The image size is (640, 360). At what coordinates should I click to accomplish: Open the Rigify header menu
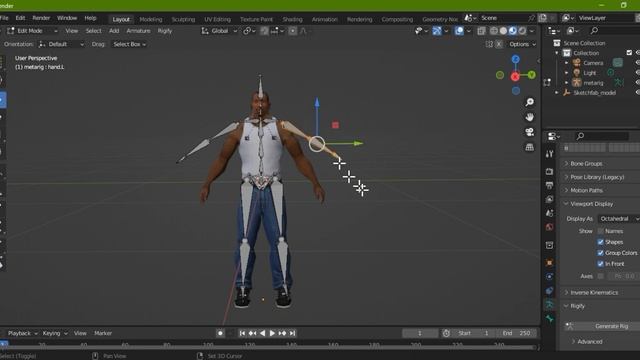pyautogui.click(x=165, y=31)
